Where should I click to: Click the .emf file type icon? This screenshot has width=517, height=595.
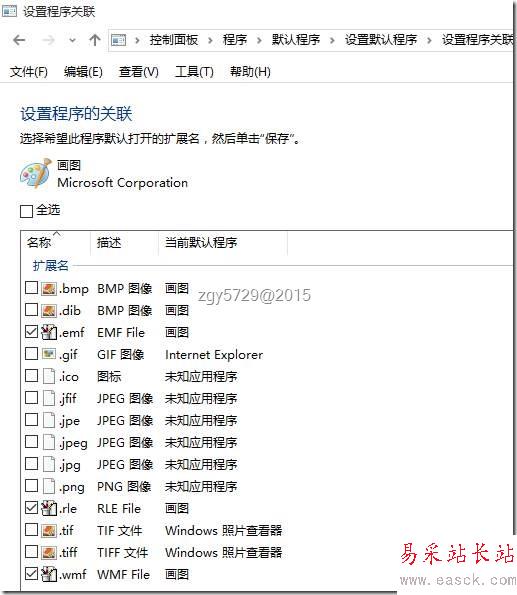pos(49,332)
